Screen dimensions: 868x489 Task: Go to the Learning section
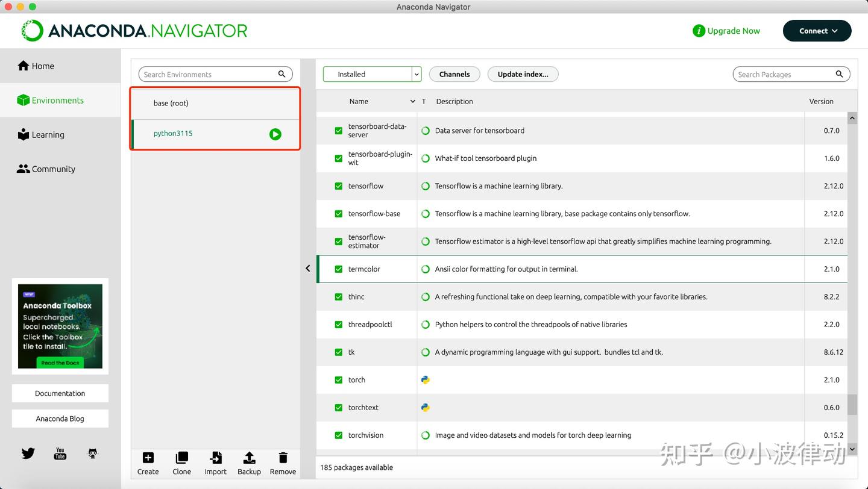[60, 134]
